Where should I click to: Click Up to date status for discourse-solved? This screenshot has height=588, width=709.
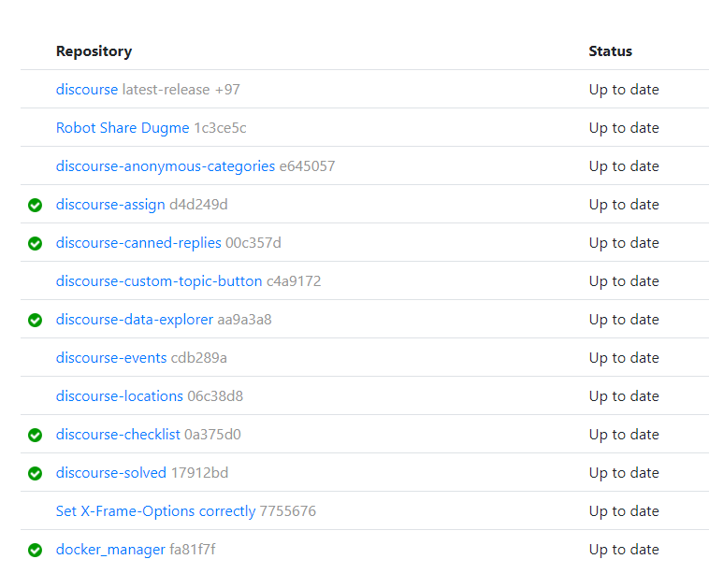coord(624,473)
